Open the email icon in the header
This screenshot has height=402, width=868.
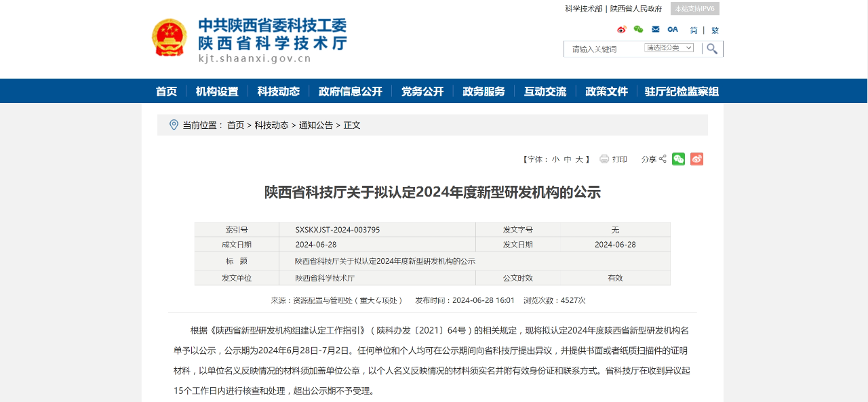click(654, 29)
